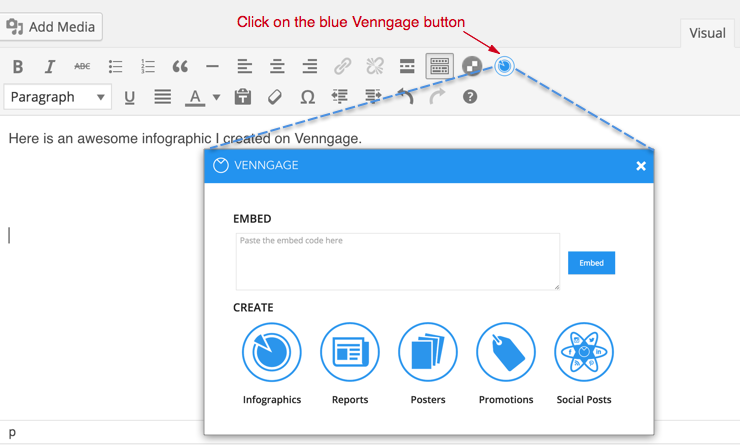Click the p element path indicator
The height and width of the screenshot is (445, 740).
click(x=12, y=432)
